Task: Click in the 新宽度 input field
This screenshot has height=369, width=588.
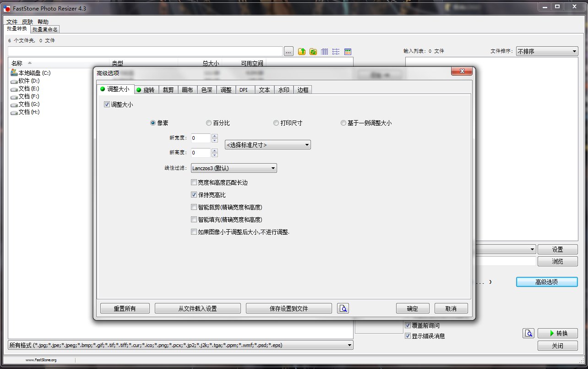Action: point(201,138)
